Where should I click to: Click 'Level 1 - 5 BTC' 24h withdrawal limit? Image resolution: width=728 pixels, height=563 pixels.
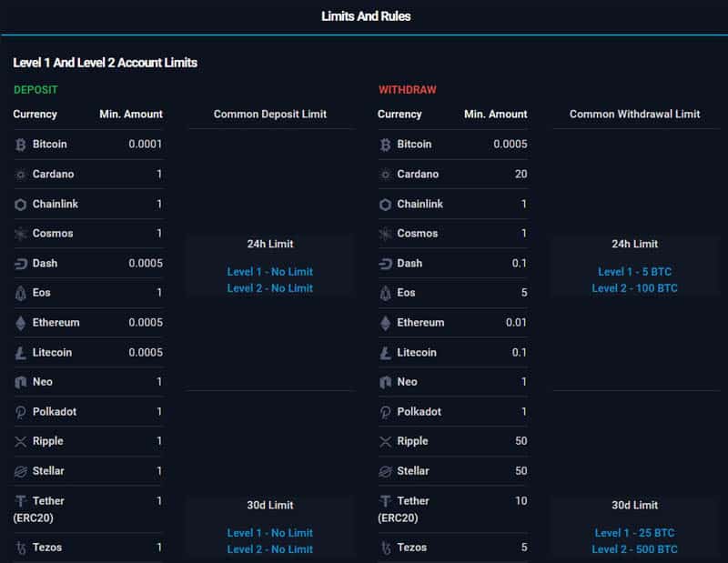coord(634,272)
